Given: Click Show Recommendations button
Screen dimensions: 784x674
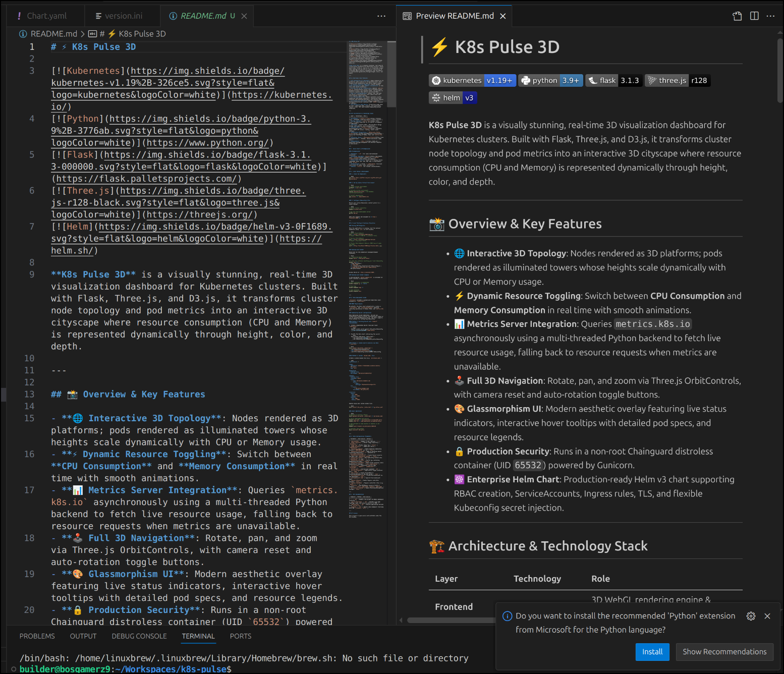Looking at the screenshot, I should pyautogui.click(x=724, y=652).
